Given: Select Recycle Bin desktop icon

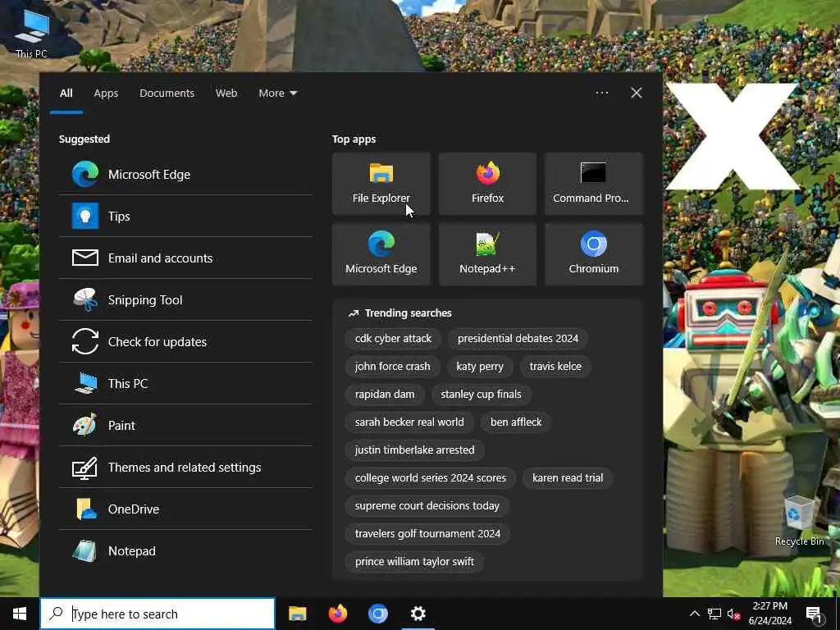Looking at the screenshot, I should (799, 521).
